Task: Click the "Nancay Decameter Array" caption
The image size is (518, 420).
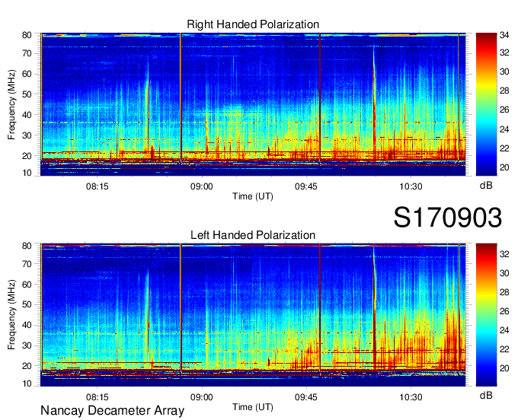Action: point(112,411)
